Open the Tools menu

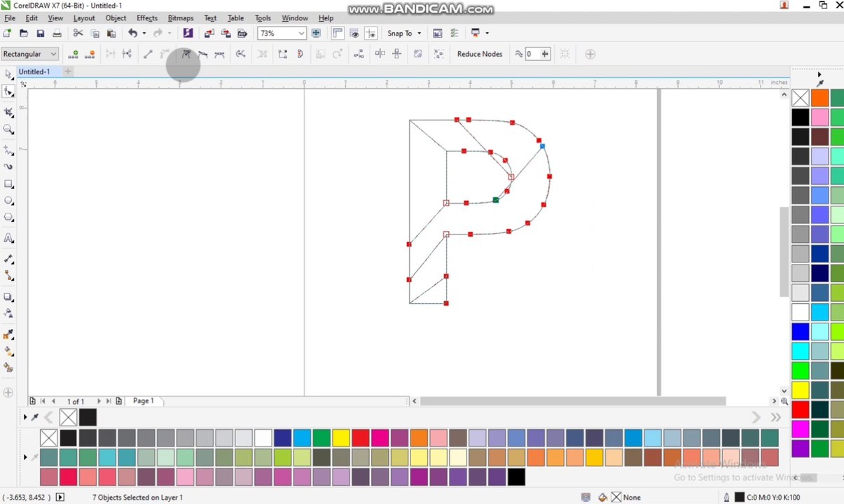click(x=263, y=18)
